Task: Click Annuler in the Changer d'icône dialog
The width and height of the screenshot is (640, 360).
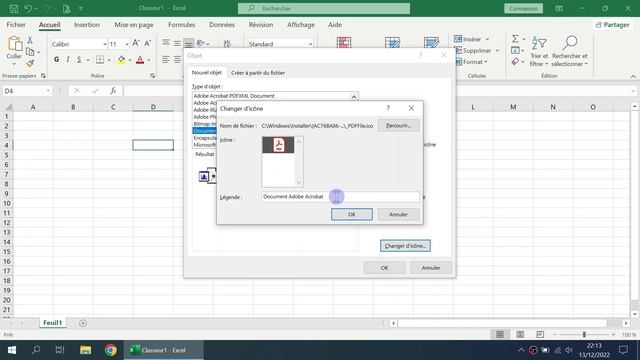Action: tap(398, 214)
